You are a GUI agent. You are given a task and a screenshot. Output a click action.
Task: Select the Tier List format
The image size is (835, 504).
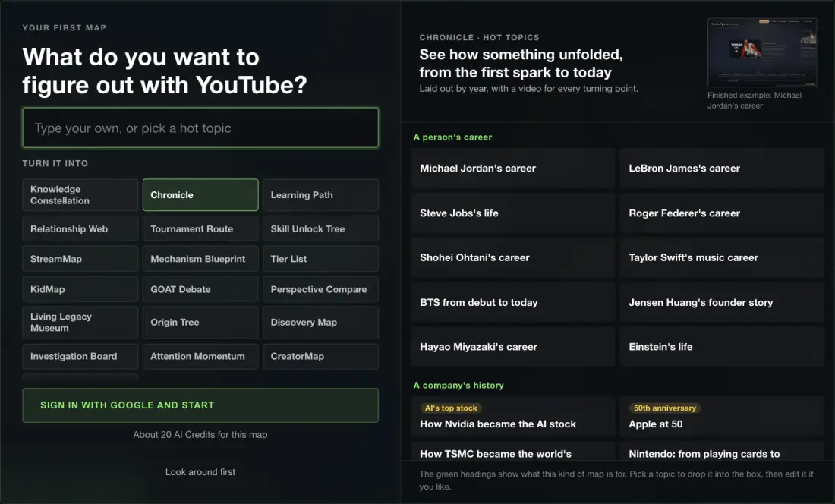pos(320,259)
